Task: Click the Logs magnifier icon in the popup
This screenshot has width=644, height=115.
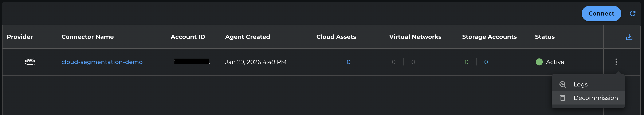Action: pyautogui.click(x=562, y=84)
